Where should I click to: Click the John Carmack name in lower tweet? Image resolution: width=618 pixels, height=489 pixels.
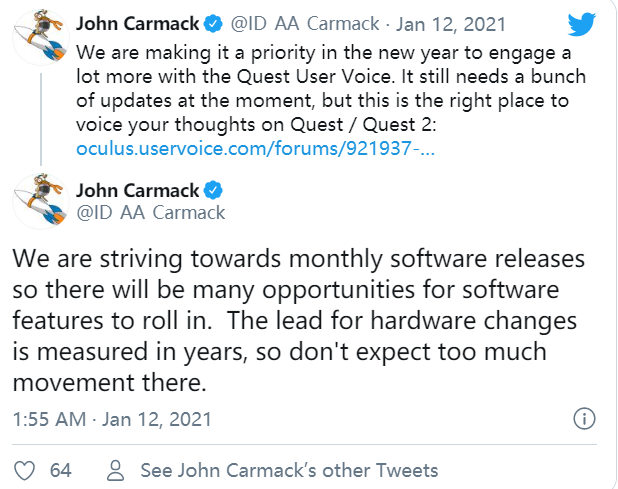(x=138, y=190)
